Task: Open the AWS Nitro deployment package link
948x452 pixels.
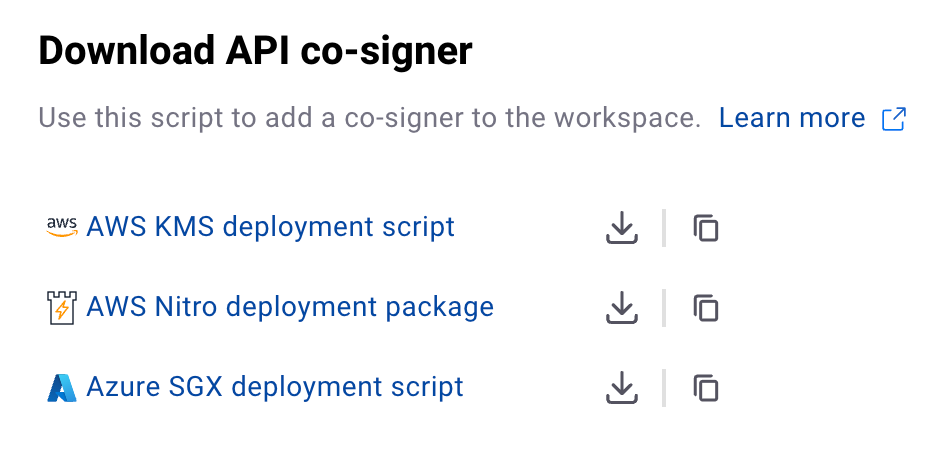Action: (x=290, y=307)
